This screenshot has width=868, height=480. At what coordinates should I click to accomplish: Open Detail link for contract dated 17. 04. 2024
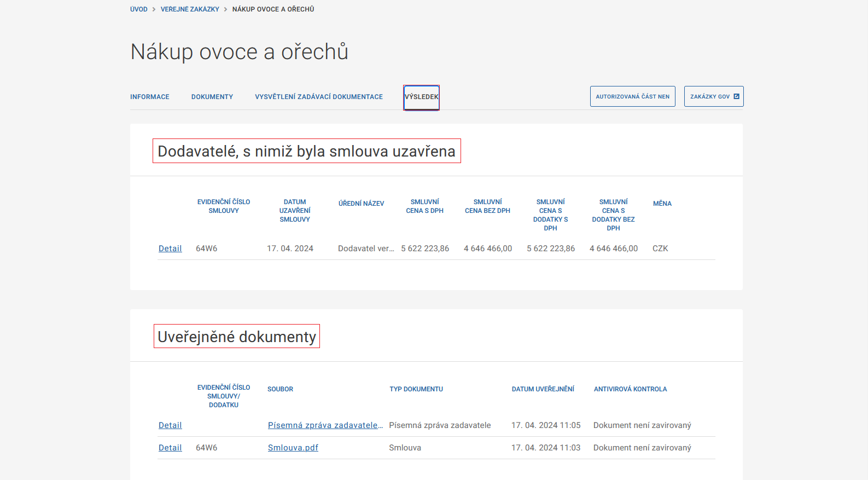pos(170,248)
